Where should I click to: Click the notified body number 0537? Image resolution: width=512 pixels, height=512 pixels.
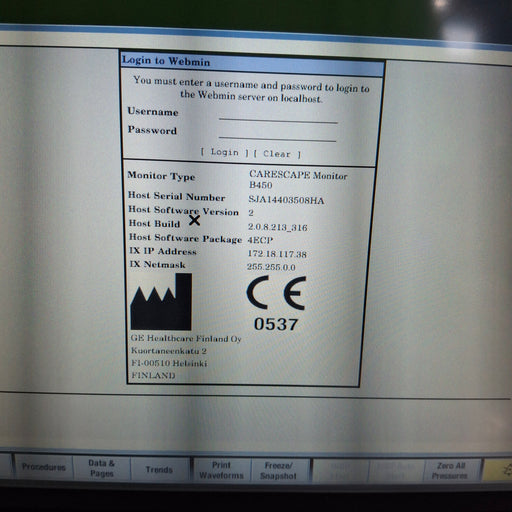pyautogui.click(x=276, y=324)
